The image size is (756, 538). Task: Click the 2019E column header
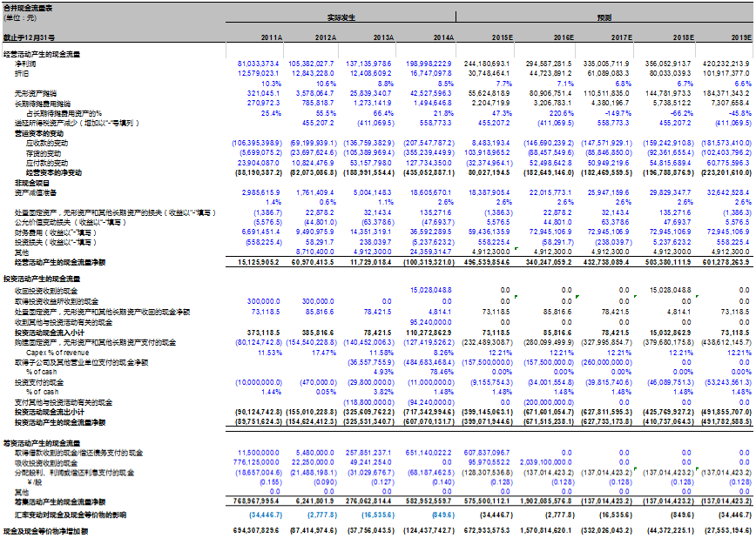[x=740, y=38]
